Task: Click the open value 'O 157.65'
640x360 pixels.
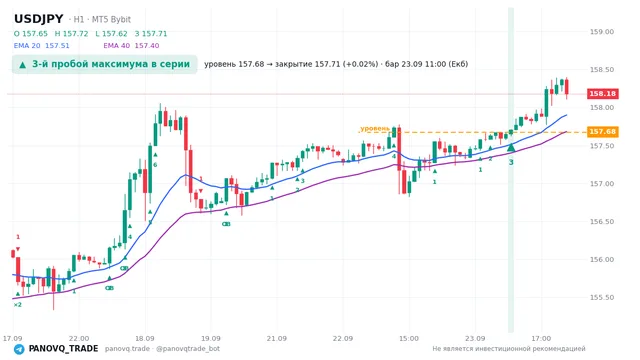Action: coord(31,33)
